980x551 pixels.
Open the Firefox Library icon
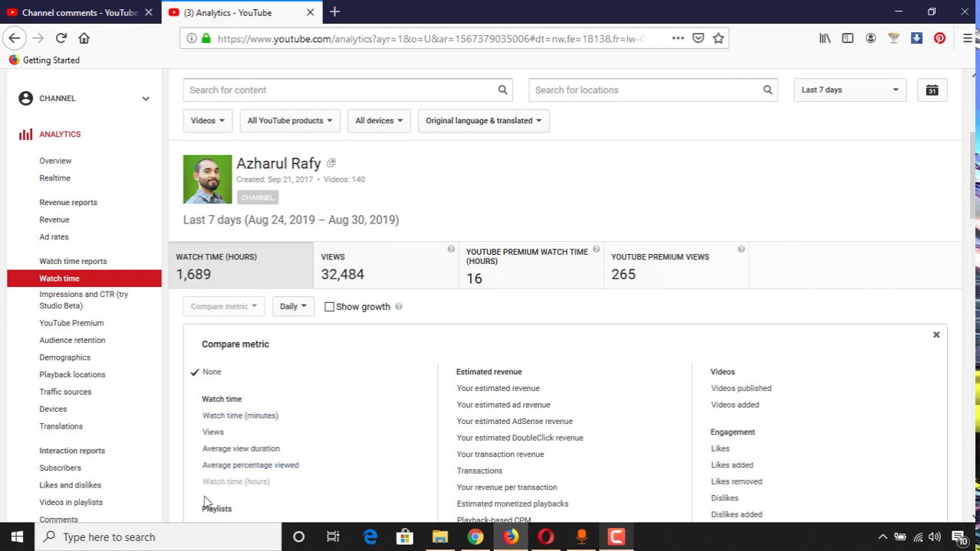pyautogui.click(x=825, y=38)
